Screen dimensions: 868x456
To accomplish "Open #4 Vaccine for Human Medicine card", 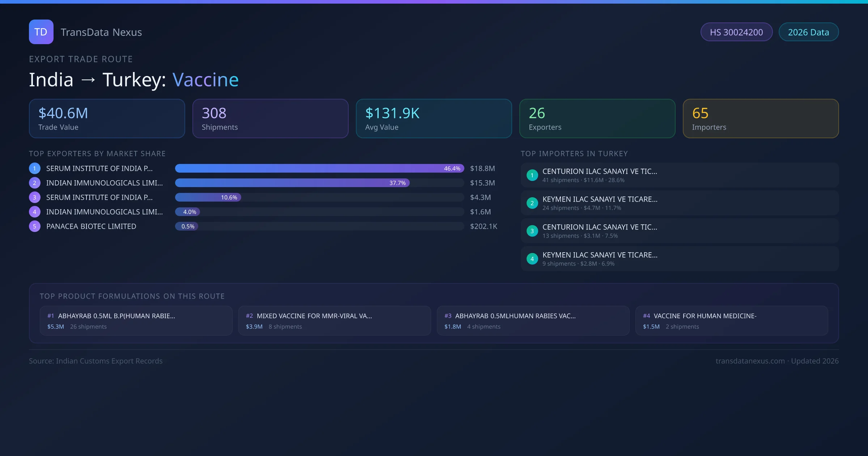I will (731, 321).
